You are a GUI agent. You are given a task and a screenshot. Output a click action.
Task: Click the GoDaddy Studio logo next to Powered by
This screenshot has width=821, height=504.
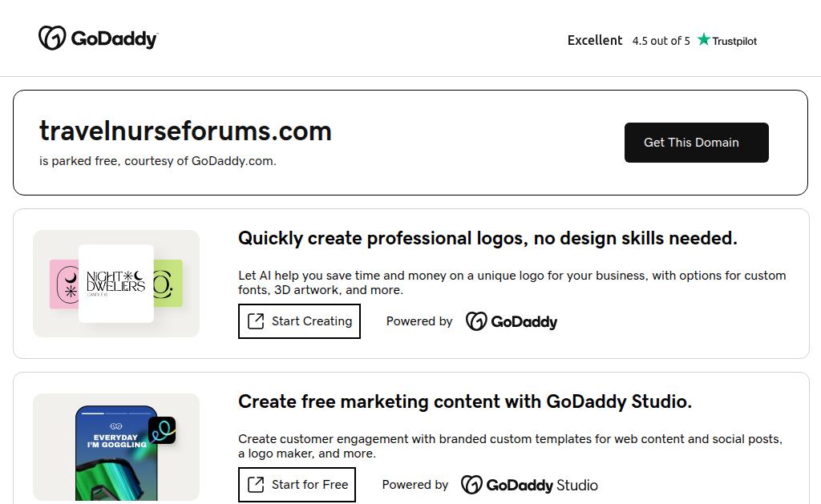529,485
